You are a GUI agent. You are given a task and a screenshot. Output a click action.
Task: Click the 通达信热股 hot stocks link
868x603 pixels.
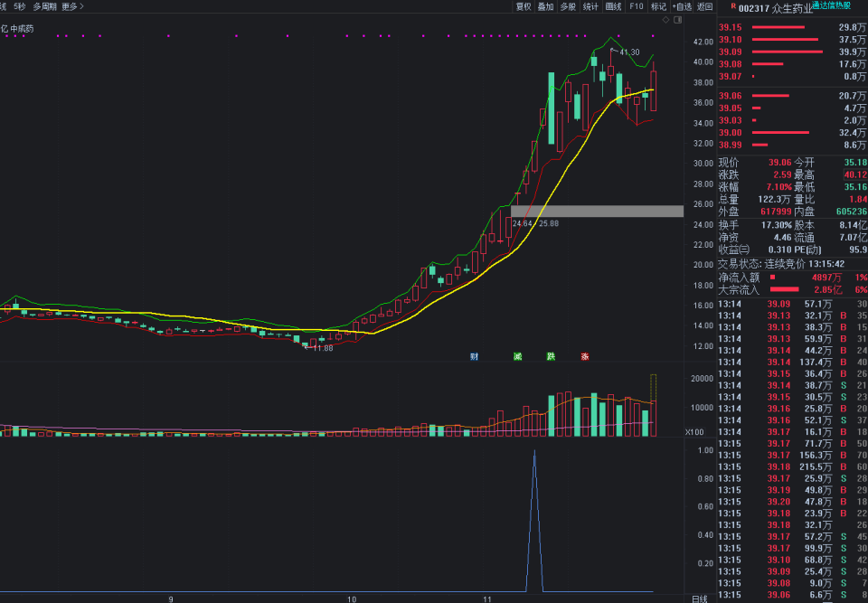[831, 5]
